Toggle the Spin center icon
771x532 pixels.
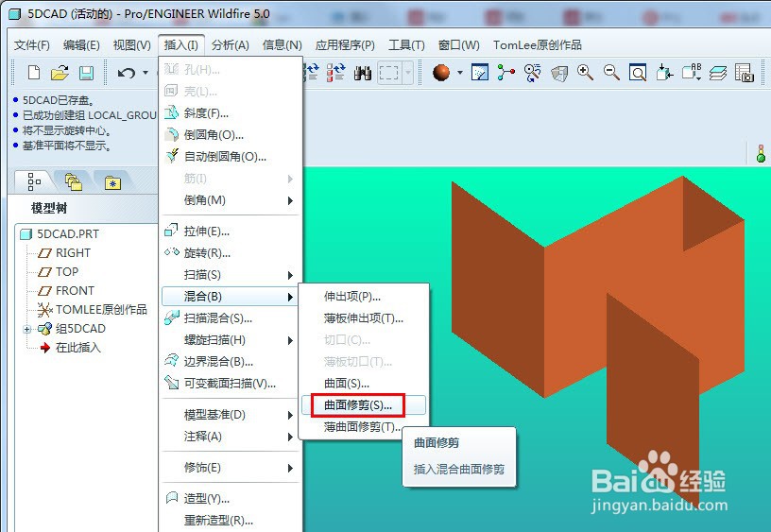click(x=506, y=73)
